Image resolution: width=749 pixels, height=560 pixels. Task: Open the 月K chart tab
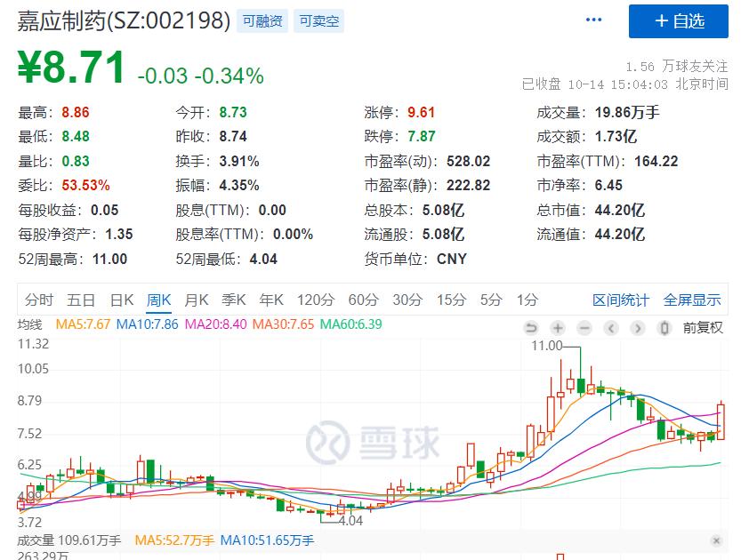197,300
